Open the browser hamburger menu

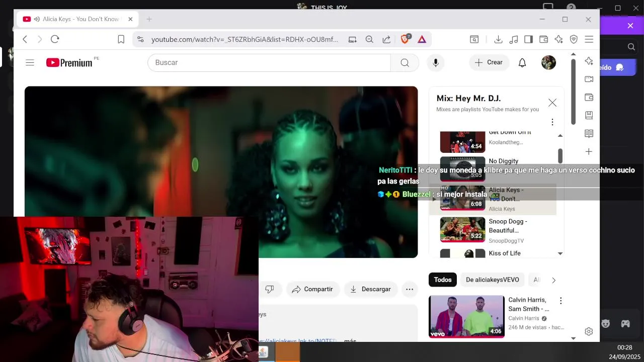(589, 39)
